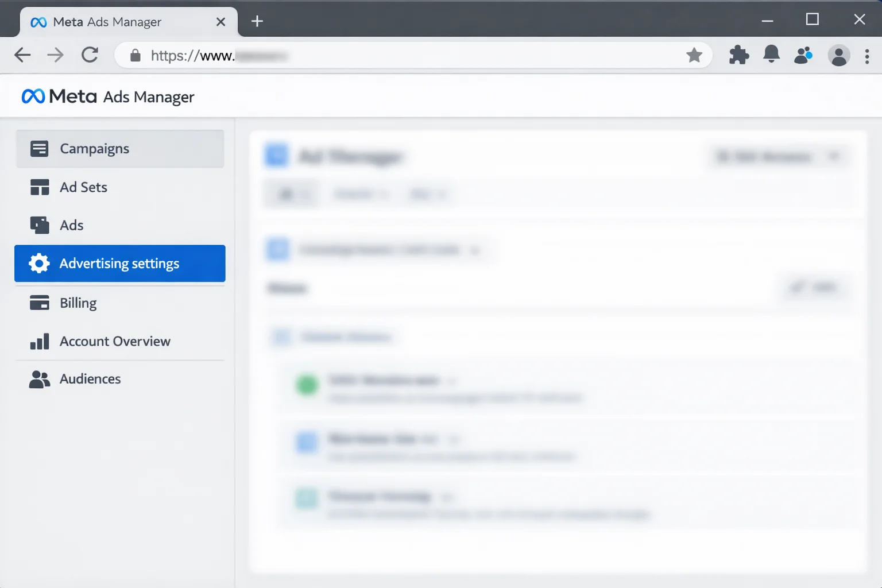The width and height of the screenshot is (882, 588).
Task: Open Chrome's three-dot menu
Action: [867, 55]
